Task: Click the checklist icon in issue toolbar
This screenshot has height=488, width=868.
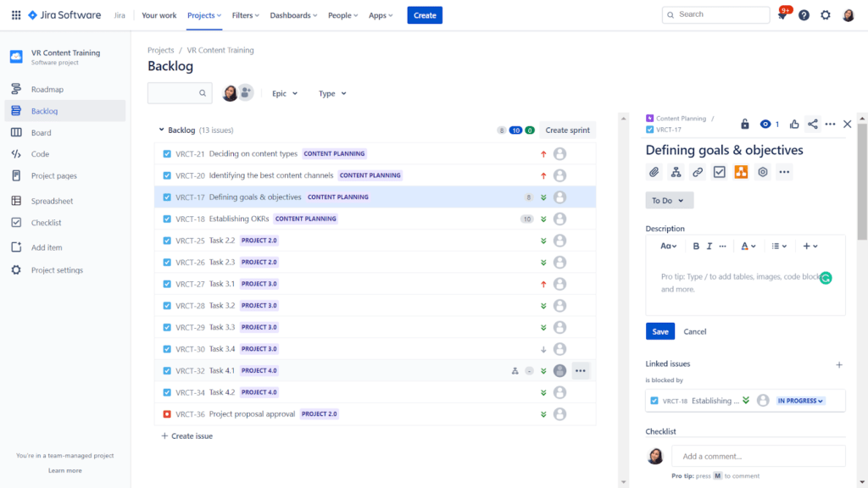Action: (719, 172)
